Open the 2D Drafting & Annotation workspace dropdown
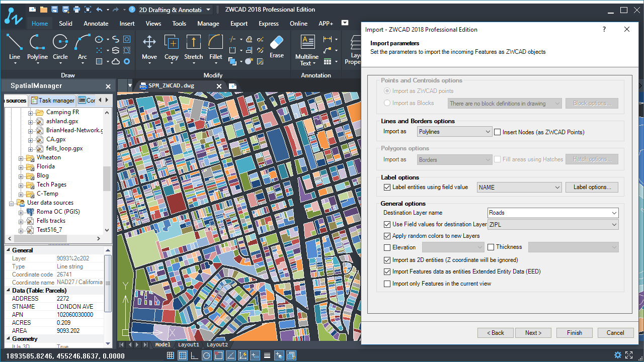The width and height of the screenshot is (644, 362). pos(176,10)
